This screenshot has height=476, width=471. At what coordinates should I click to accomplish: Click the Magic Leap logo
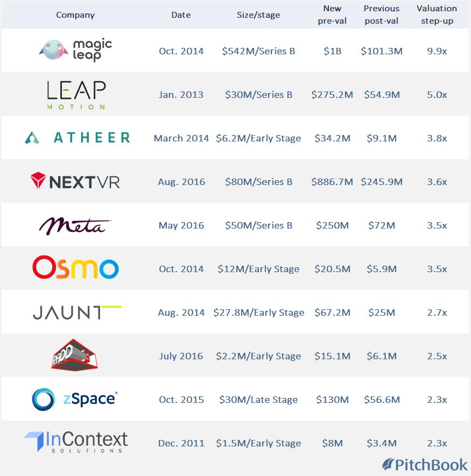tap(75, 51)
